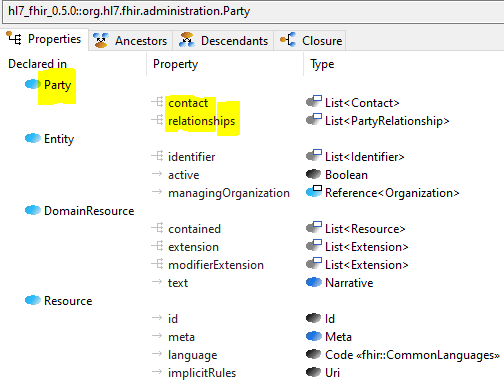Switch to the Ancestors tab

(x=130, y=41)
